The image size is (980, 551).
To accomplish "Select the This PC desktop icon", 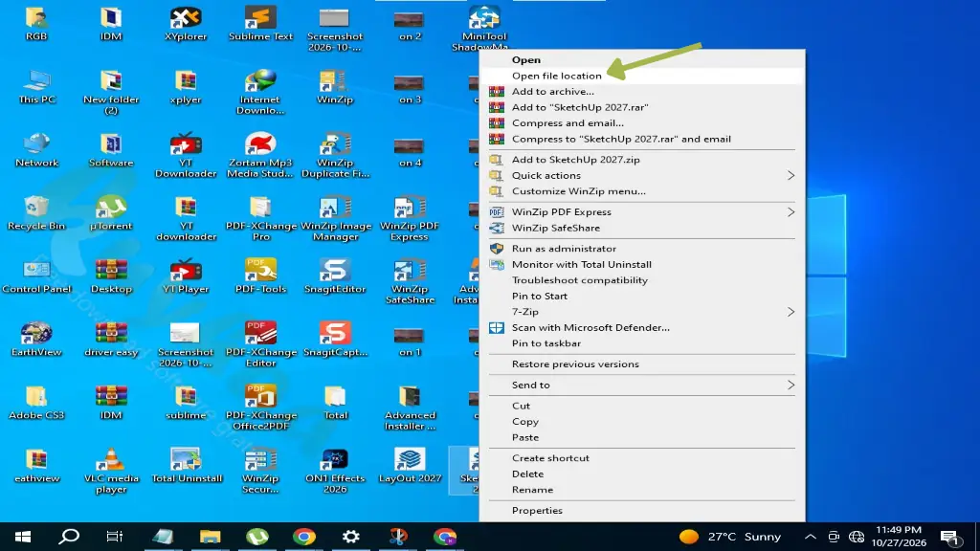I will point(36,87).
